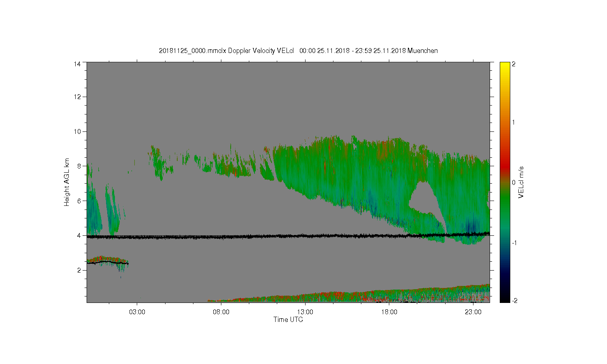This screenshot has width=607, height=364.
Task: Click the 18:00 time axis label
Action: coord(389,312)
